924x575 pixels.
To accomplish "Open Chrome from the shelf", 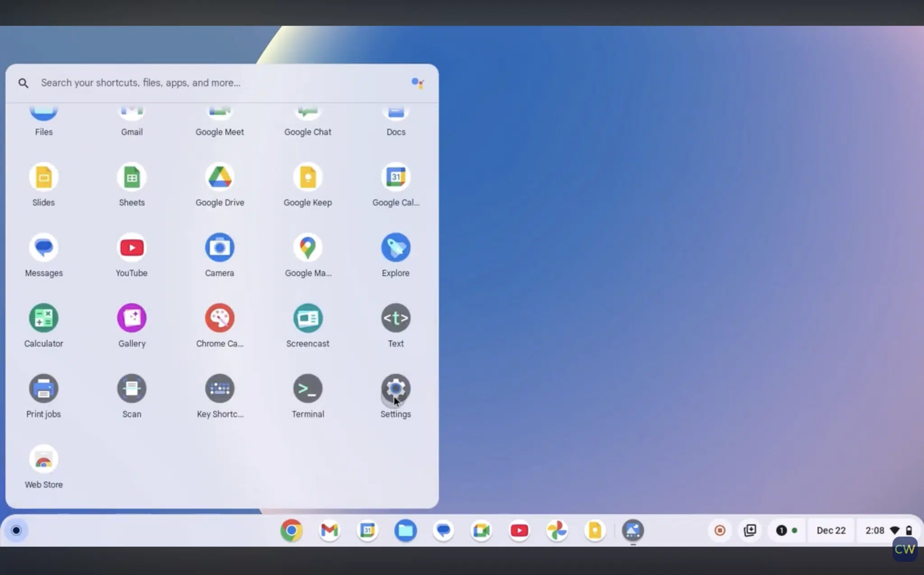I will click(291, 530).
